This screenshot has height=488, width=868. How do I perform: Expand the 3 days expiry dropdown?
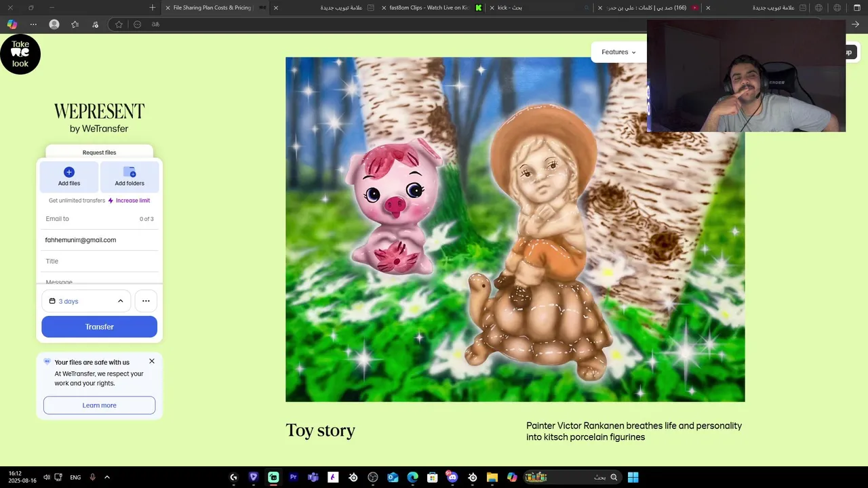tap(86, 301)
